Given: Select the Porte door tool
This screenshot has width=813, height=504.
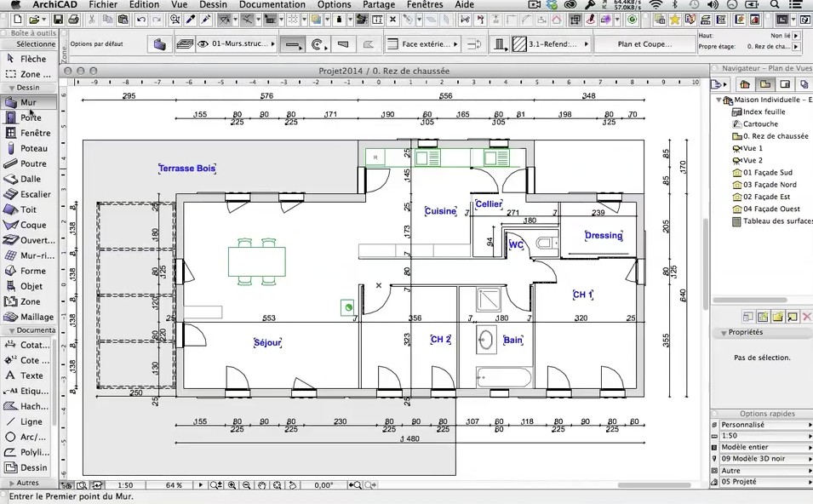Looking at the screenshot, I should [x=28, y=117].
